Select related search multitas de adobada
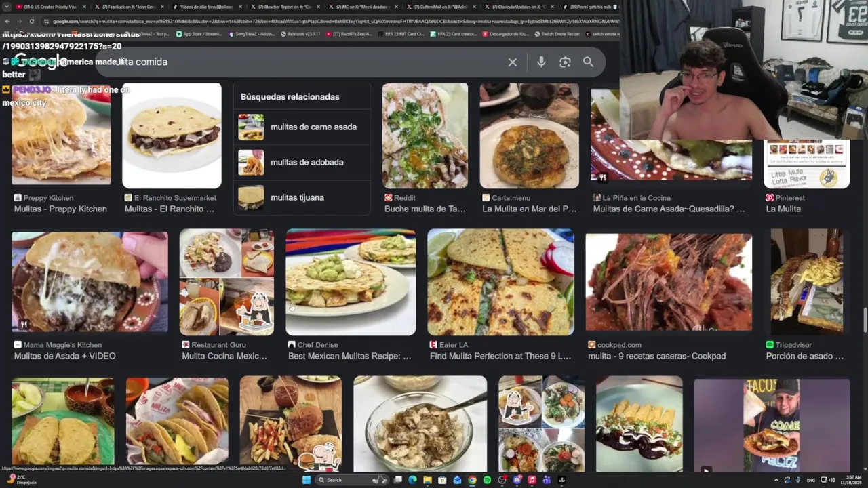The height and width of the screenshot is (488, 868). 302,162
